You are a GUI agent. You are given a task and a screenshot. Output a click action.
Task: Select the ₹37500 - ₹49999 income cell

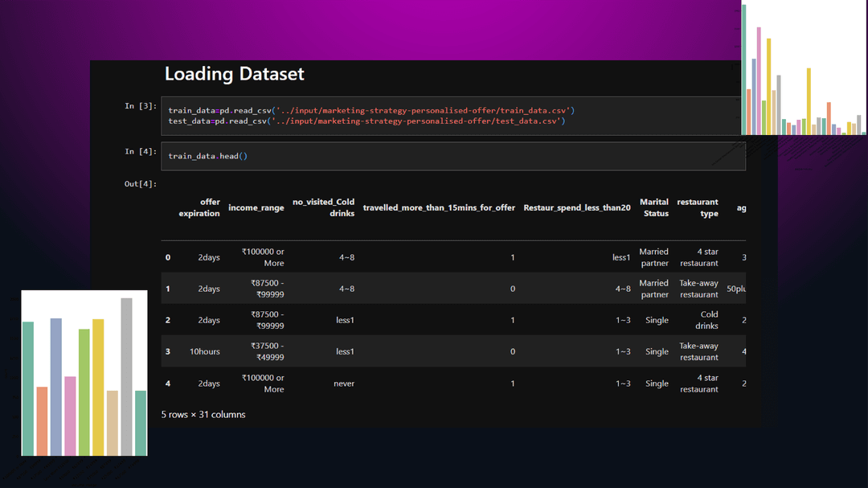(263, 352)
